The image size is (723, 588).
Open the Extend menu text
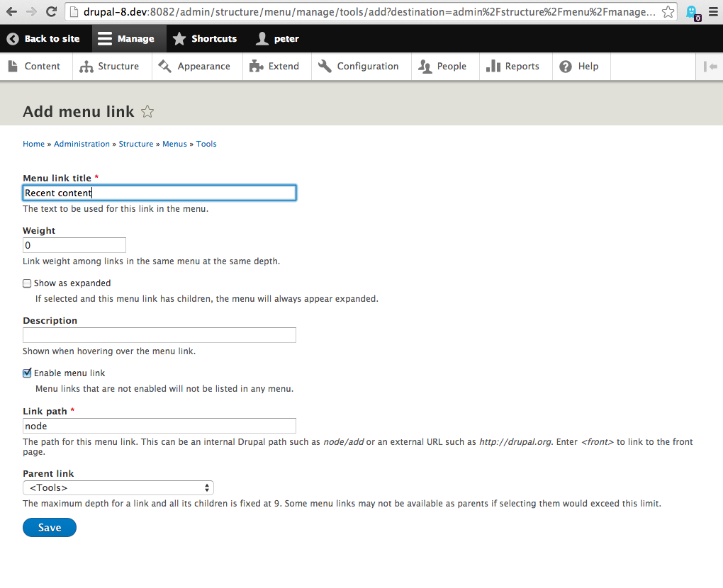point(284,67)
